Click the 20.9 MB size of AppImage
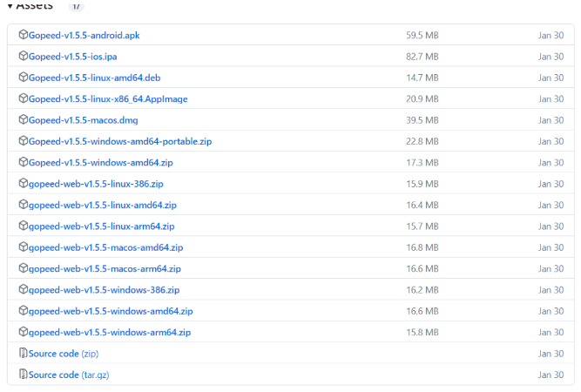The width and height of the screenshot is (581, 392). pos(422,99)
